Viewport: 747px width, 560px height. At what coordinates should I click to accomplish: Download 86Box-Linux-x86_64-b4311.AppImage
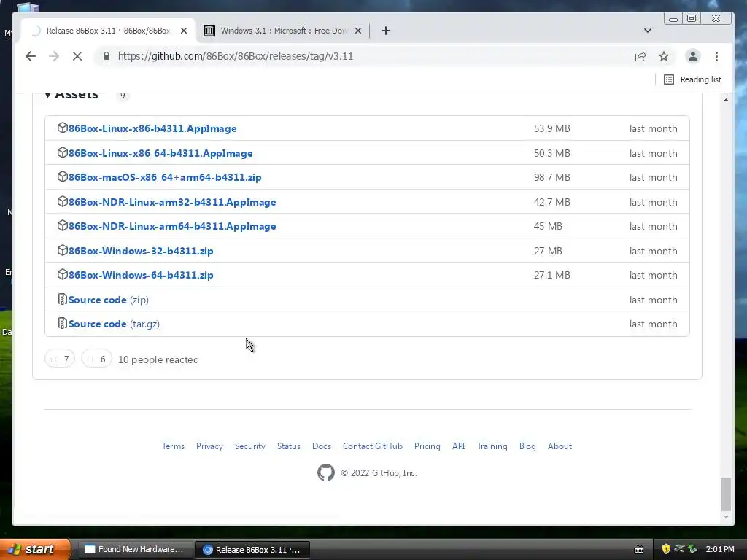pos(160,153)
